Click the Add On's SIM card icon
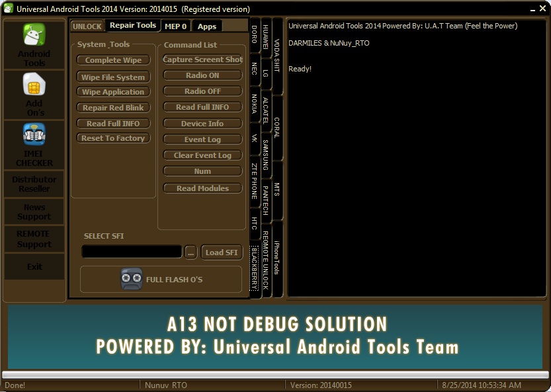Screen dimensions: 551x392 tap(34, 86)
